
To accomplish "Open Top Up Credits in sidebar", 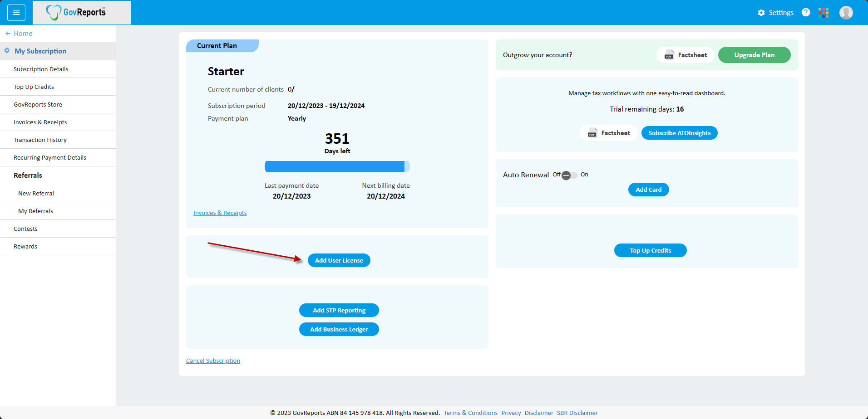I will (34, 87).
